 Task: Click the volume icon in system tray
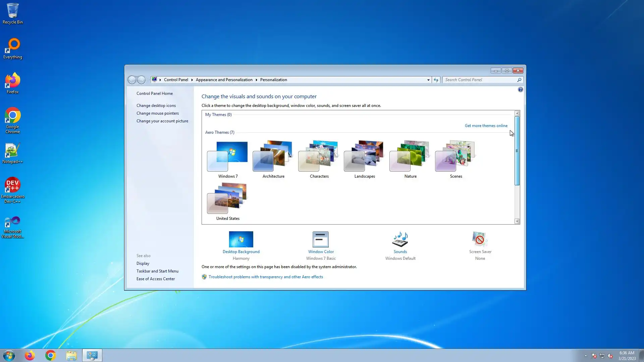coord(610,356)
